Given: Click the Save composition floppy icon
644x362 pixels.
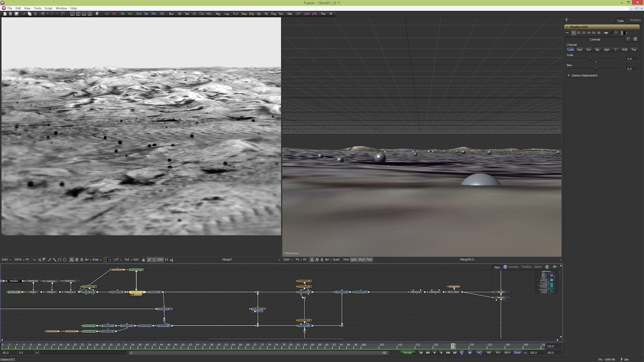Looking at the screenshot, I should pyautogui.click(x=16, y=14).
